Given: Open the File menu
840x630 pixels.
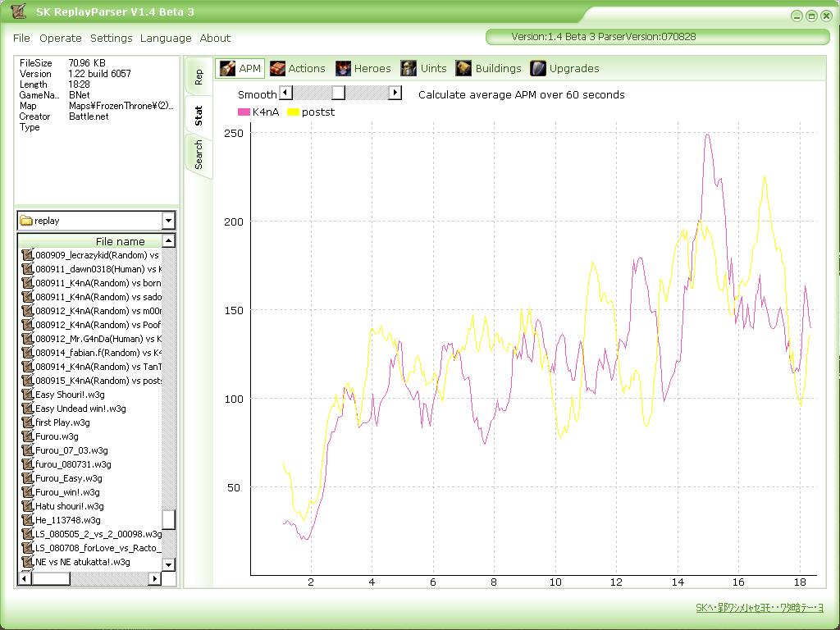Looking at the screenshot, I should click(x=21, y=38).
